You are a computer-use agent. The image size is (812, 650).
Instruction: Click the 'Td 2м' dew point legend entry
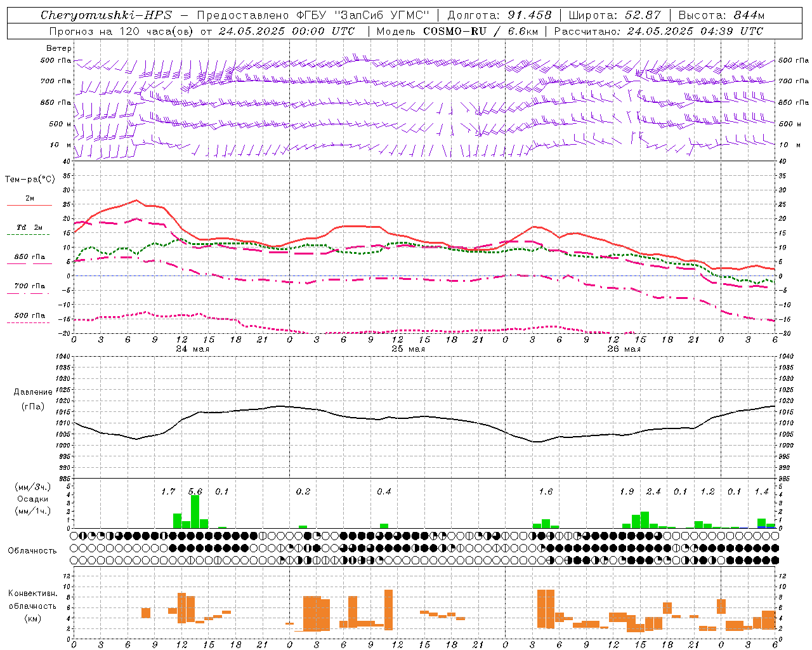(x=30, y=227)
